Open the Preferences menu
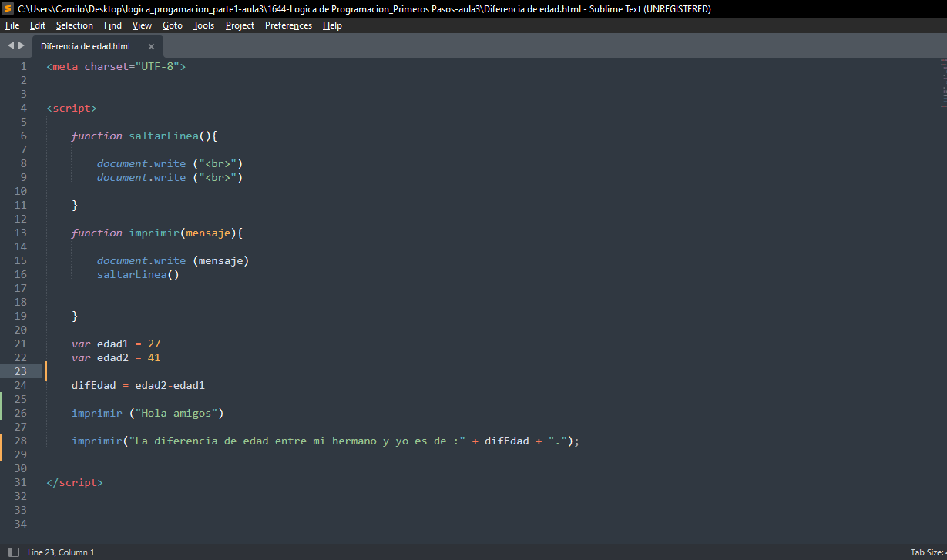 pyautogui.click(x=289, y=25)
